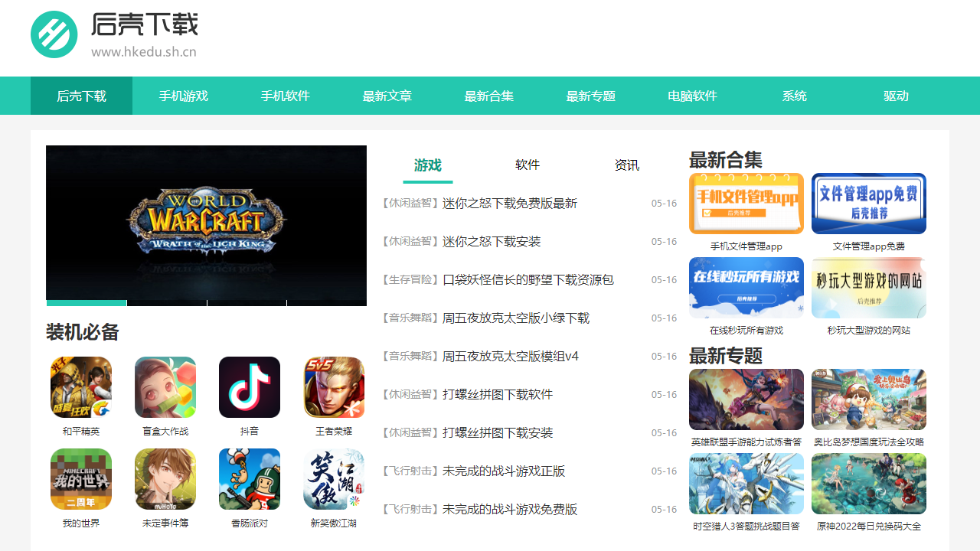980x551 pixels.
Task: Open 手机软件 in the navigation bar
Action: [x=285, y=96]
